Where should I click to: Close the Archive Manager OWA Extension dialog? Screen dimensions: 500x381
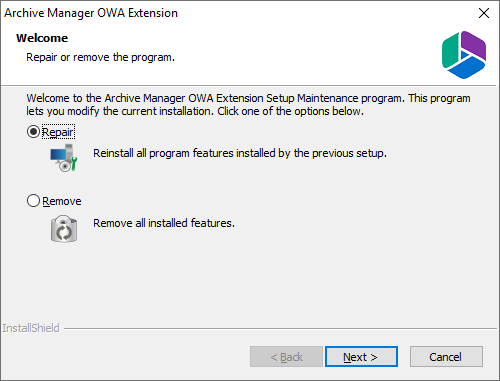[x=484, y=13]
